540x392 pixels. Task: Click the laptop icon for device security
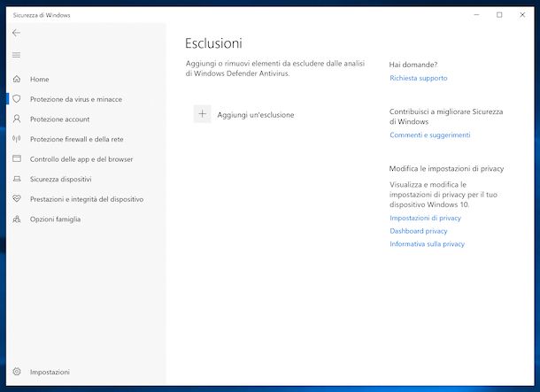(17, 179)
